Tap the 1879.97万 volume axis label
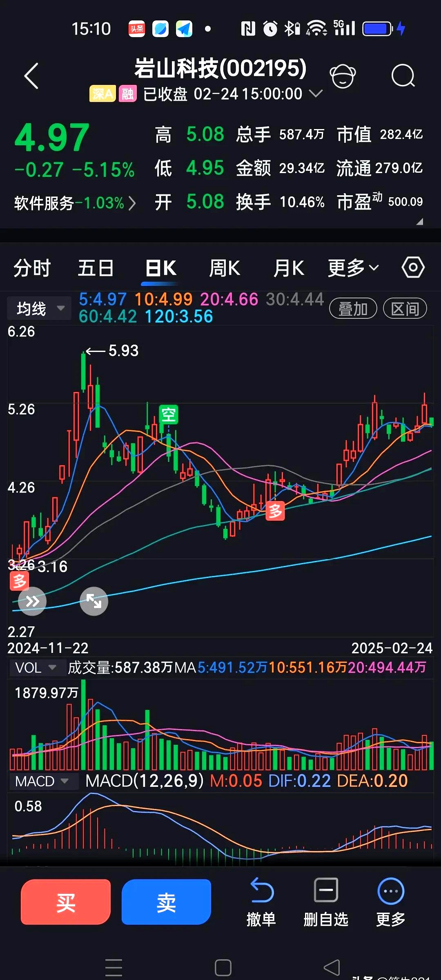Screen dimensions: 441x980 coord(46,693)
